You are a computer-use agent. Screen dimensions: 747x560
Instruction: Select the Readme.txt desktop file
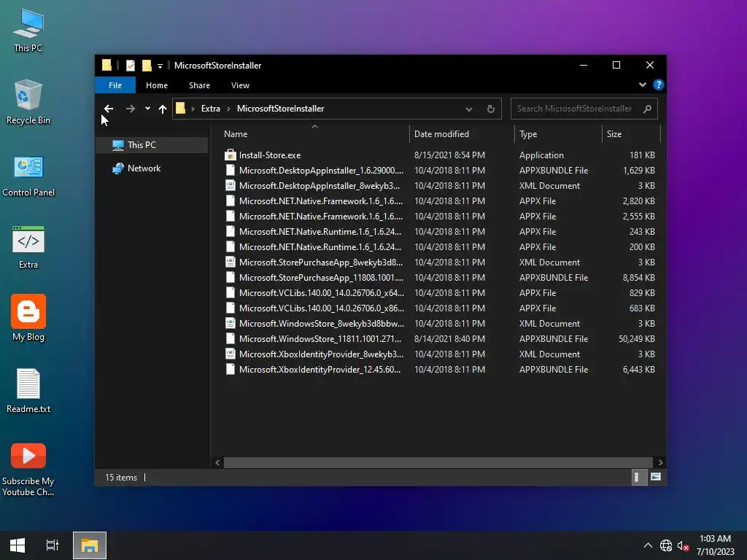point(28,391)
